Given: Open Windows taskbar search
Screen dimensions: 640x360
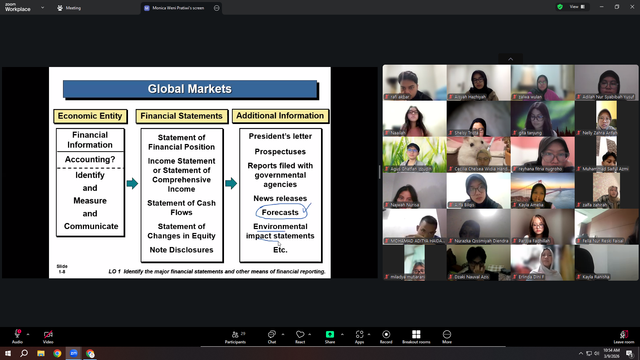Looking at the screenshot, I should (x=24, y=353).
